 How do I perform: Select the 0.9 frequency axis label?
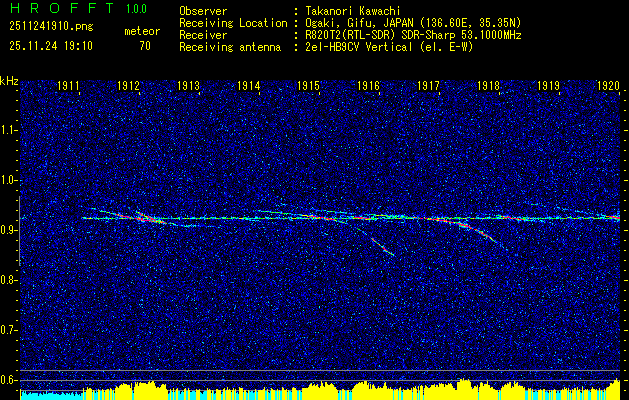point(9,230)
